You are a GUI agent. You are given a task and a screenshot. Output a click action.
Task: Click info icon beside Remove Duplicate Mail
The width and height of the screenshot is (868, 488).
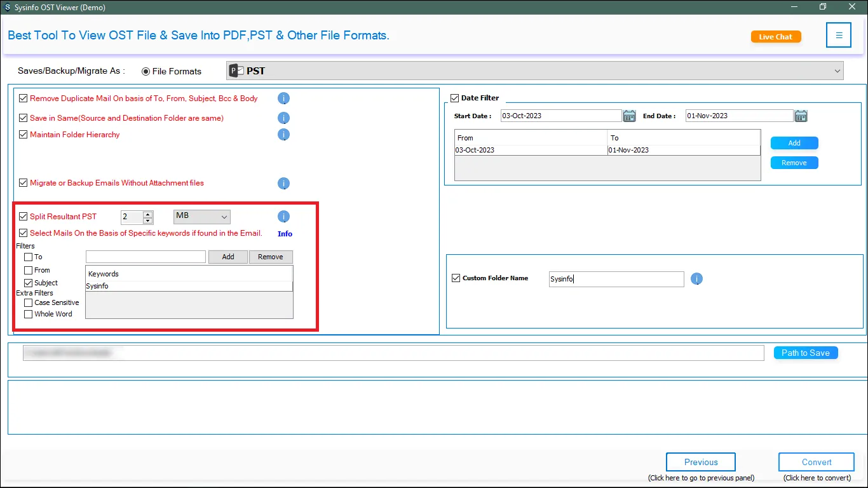pyautogui.click(x=284, y=98)
